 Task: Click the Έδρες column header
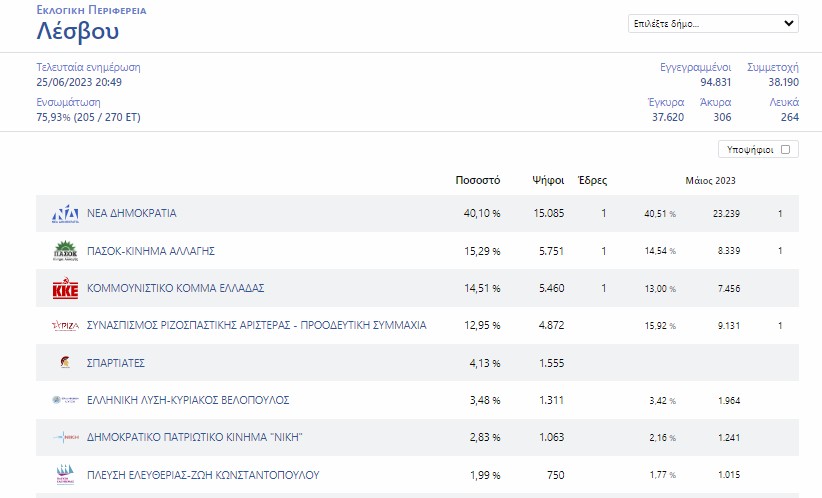point(593,181)
